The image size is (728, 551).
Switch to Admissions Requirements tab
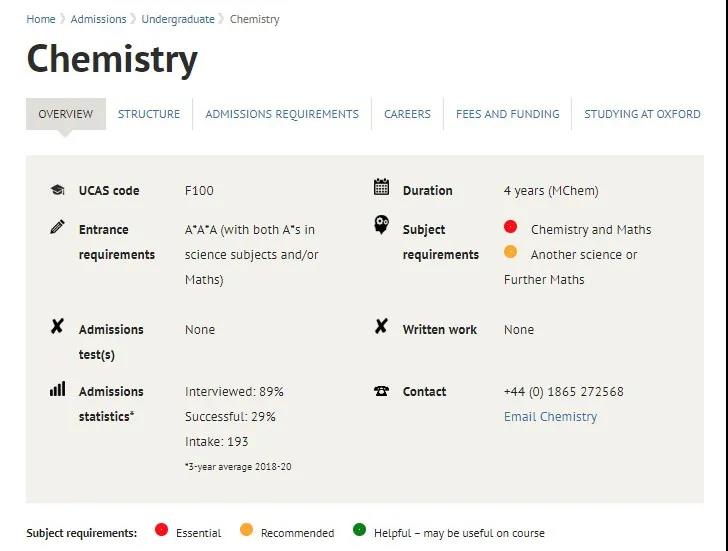282,114
